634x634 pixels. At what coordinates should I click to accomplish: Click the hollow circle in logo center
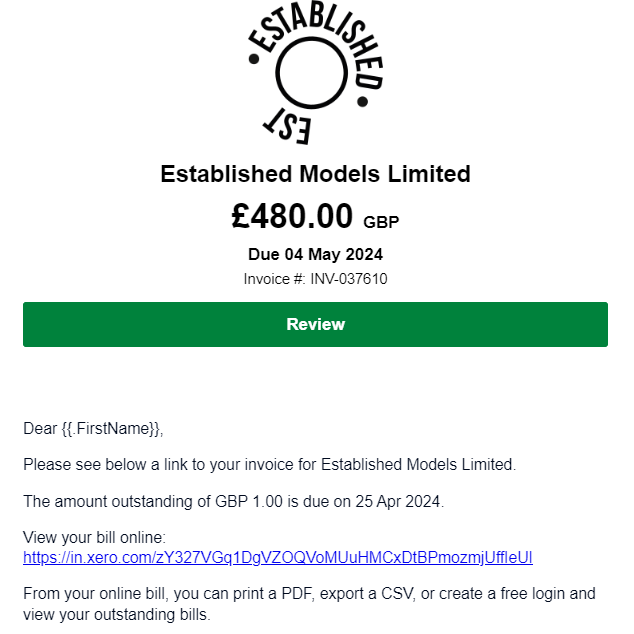[311, 73]
